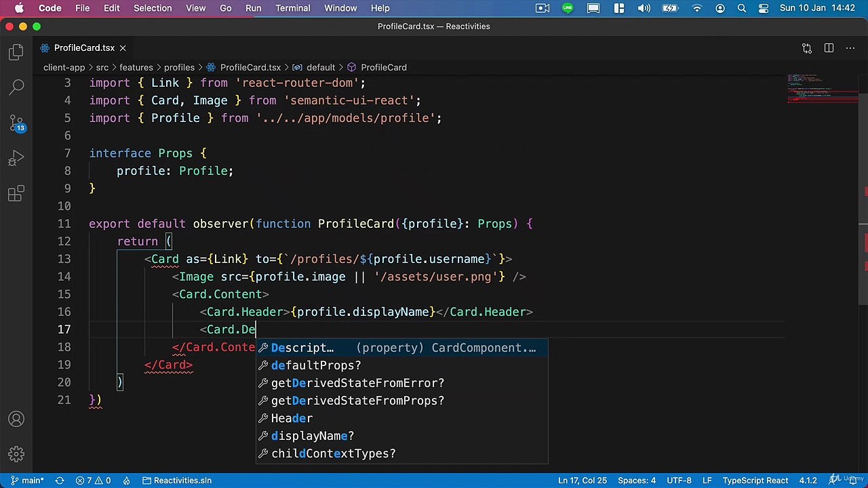Open the Manage gear icon

click(16, 454)
